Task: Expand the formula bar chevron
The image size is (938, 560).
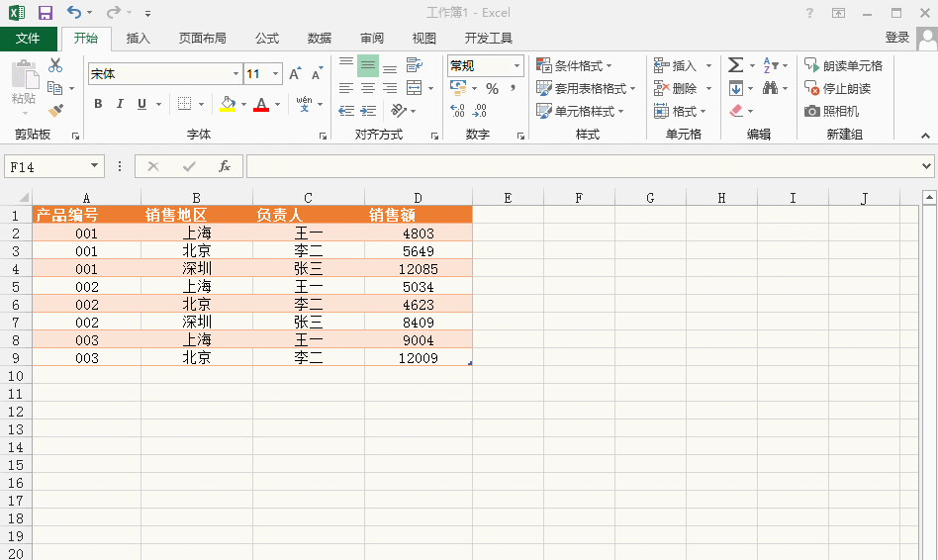Action: tap(927, 166)
